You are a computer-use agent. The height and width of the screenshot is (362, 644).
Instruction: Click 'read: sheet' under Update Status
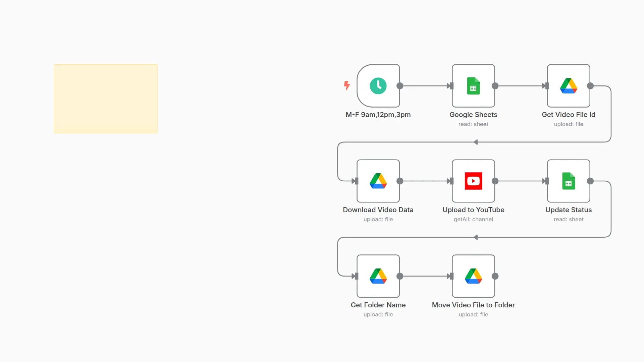tap(569, 219)
